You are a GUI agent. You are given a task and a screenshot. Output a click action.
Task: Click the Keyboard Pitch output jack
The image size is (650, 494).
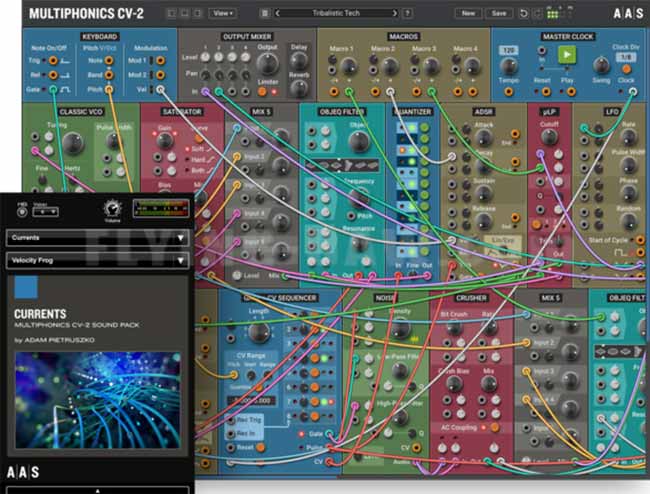point(109,89)
